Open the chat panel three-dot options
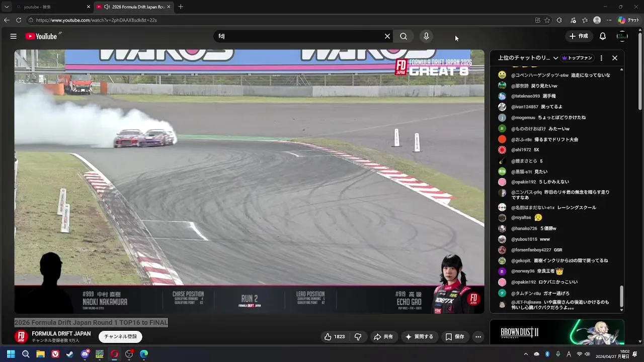 601,58
